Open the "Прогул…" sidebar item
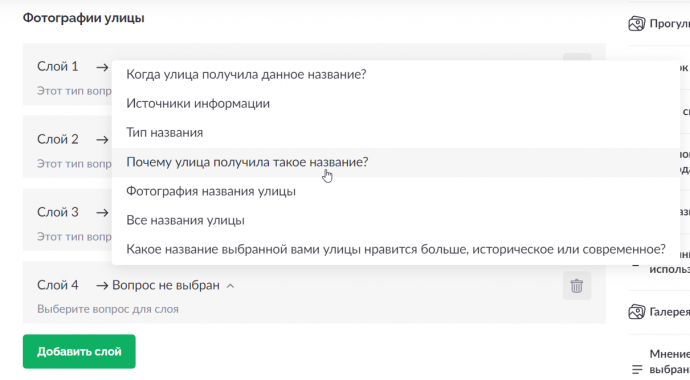690x380 pixels. [x=659, y=23]
